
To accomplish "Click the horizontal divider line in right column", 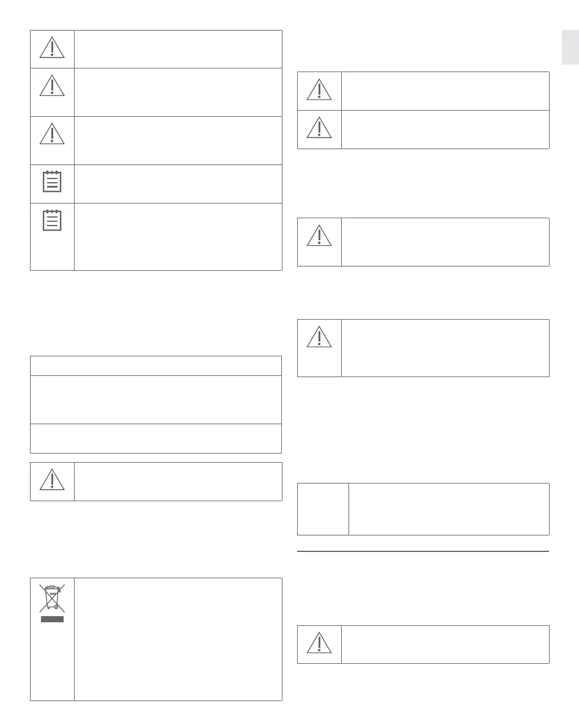I will tap(423, 551).
